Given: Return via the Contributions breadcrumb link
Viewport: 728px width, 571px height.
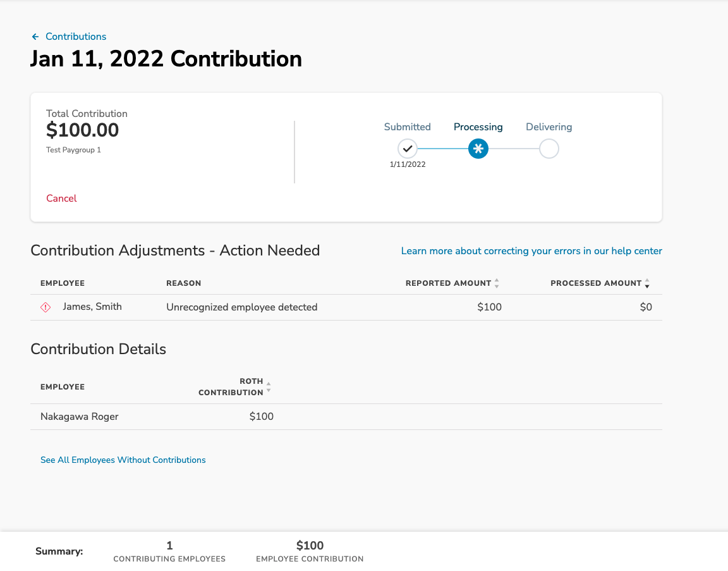Looking at the screenshot, I should coord(75,36).
